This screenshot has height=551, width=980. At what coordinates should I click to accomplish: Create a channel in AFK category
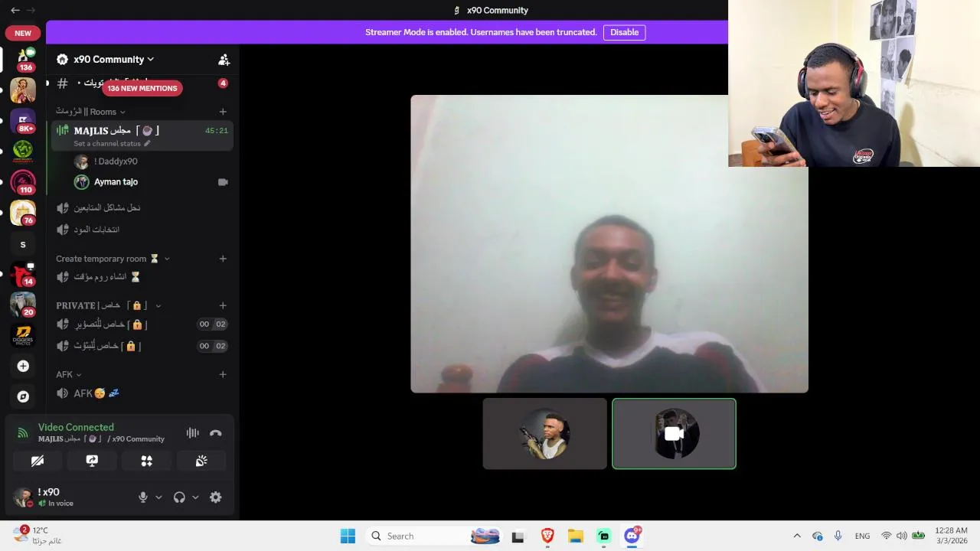coord(223,374)
